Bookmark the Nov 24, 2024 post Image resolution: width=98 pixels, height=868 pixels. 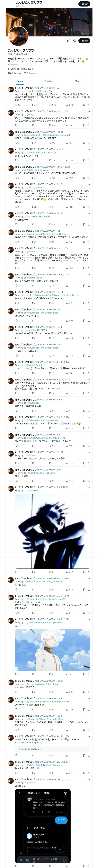coord(84,178)
